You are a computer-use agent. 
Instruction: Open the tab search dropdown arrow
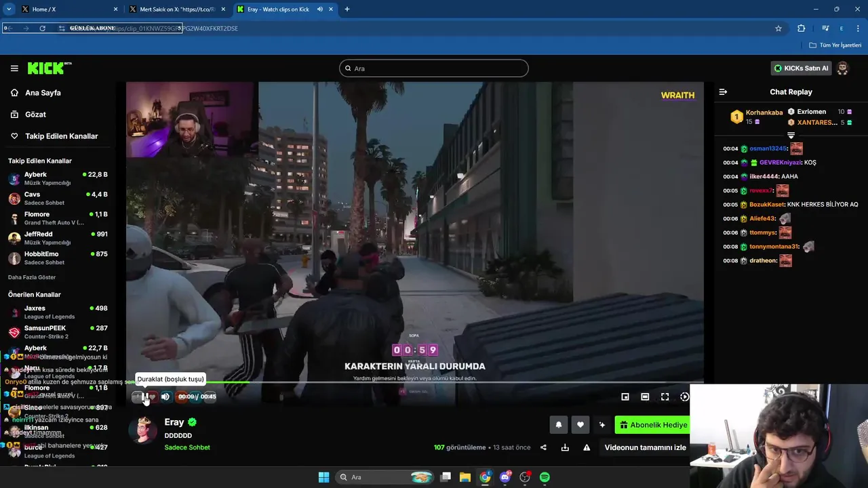(x=8, y=9)
